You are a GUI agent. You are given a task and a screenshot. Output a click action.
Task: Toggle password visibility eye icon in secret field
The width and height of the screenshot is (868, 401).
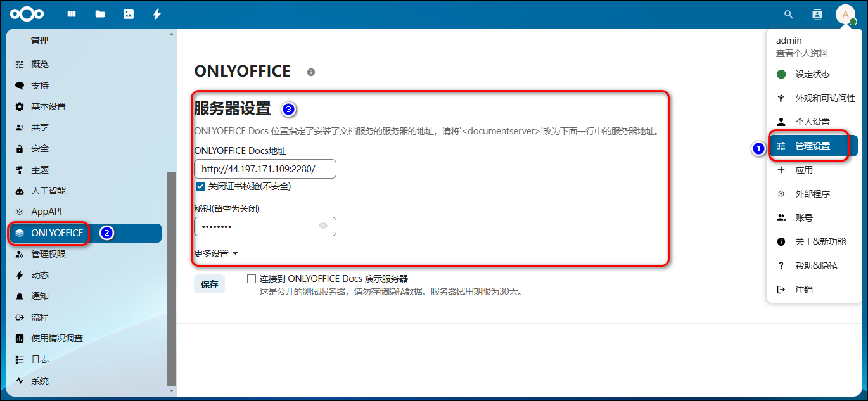coord(323,226)
